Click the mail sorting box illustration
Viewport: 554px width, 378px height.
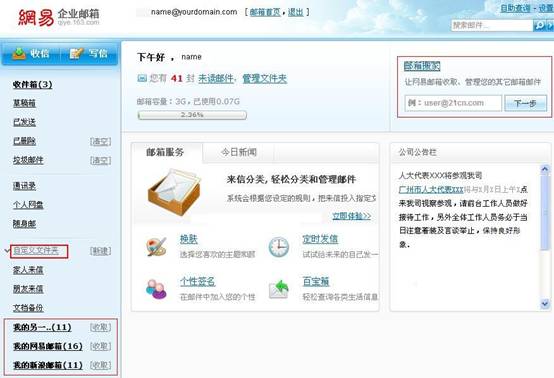(174, 192)
